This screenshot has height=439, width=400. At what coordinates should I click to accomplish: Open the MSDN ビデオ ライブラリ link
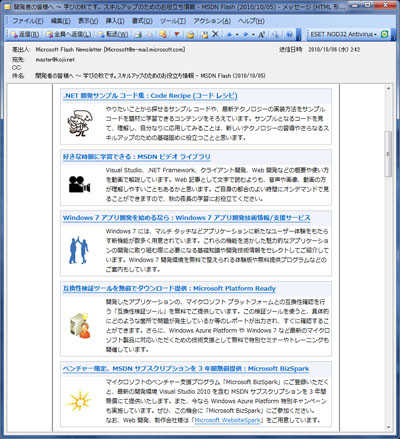tap(137, 157)
